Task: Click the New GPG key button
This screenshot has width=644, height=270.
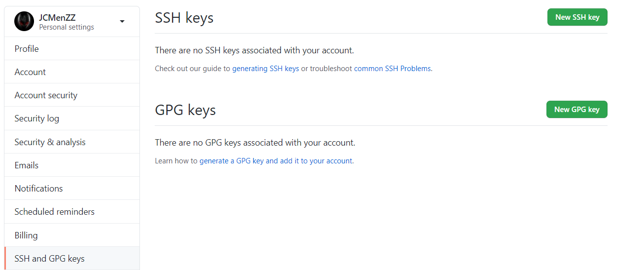Action: point(576,110)
